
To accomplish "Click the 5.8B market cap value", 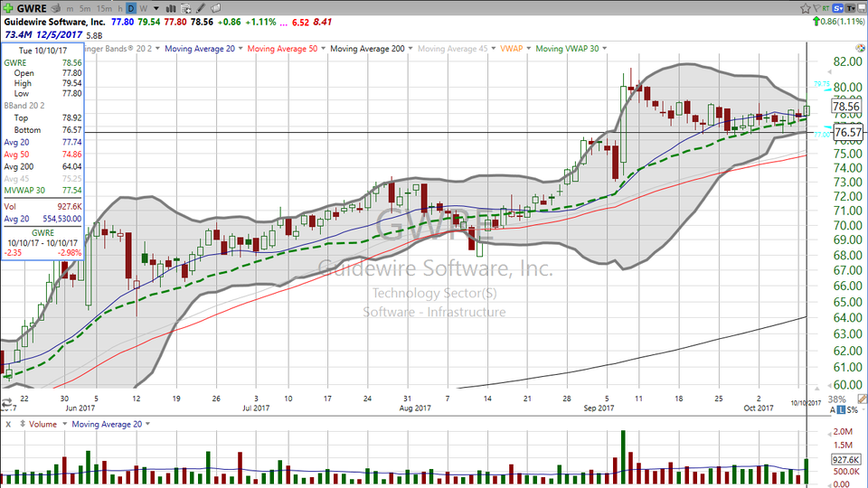I will click(94, 35).
